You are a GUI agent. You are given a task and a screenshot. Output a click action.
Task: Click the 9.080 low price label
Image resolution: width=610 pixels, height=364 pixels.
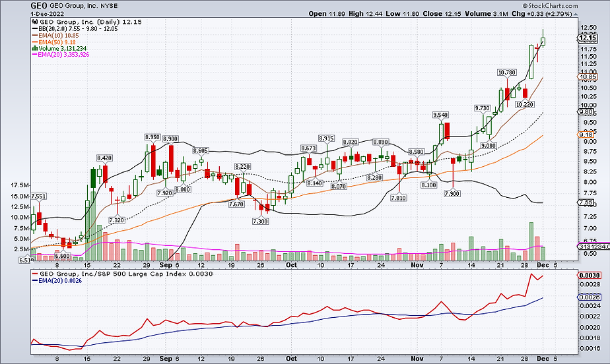[x=489, y=146]
